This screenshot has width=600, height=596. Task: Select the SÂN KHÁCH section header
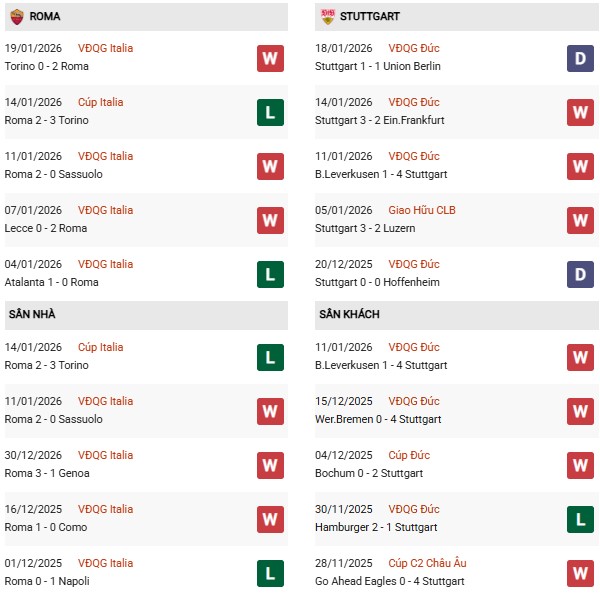point(349,314)
